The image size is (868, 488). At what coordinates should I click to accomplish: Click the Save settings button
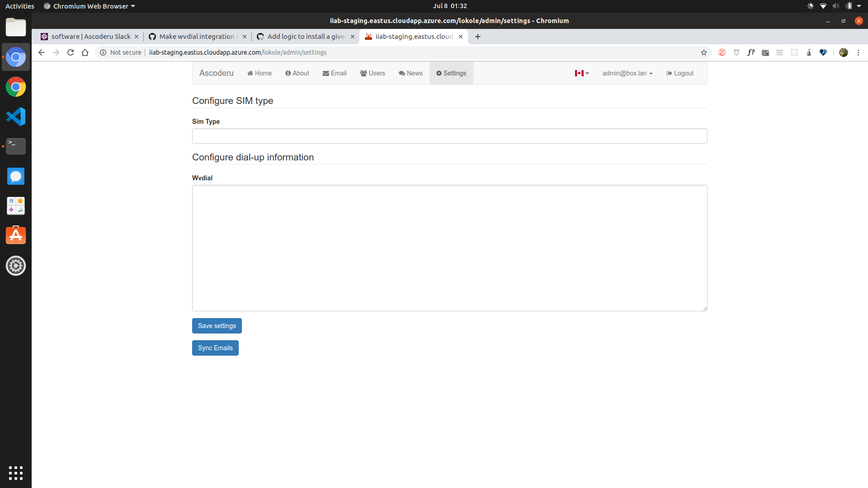tap(217, 326)
